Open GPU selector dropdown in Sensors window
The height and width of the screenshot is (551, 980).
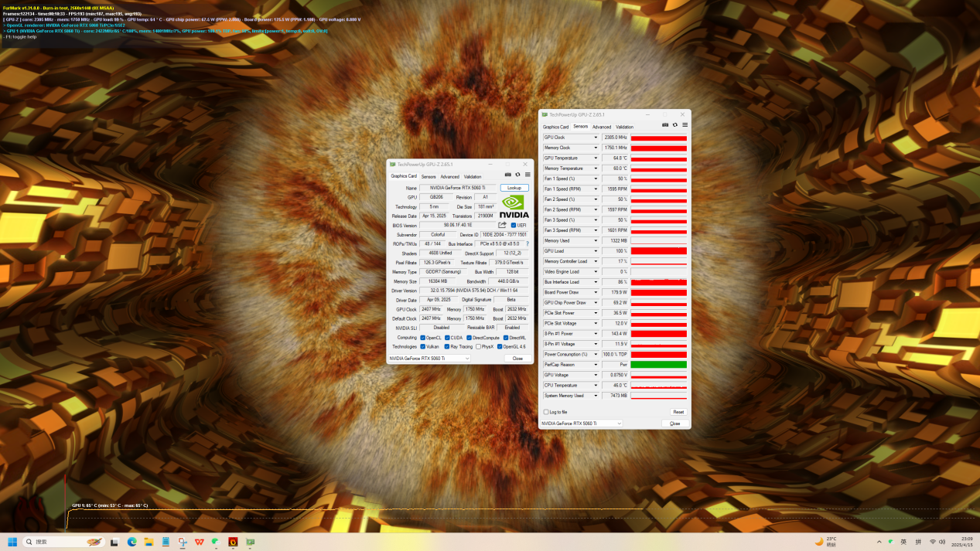point(580,423)
